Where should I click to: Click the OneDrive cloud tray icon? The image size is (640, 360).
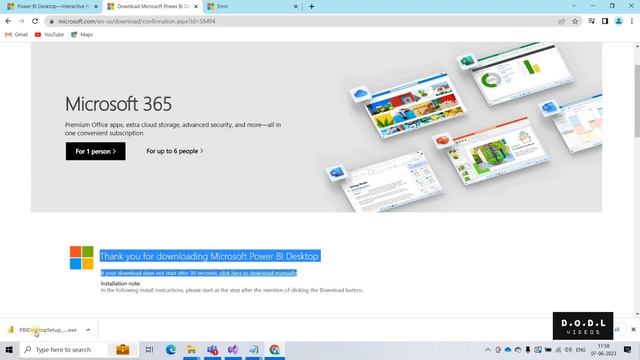508,350
